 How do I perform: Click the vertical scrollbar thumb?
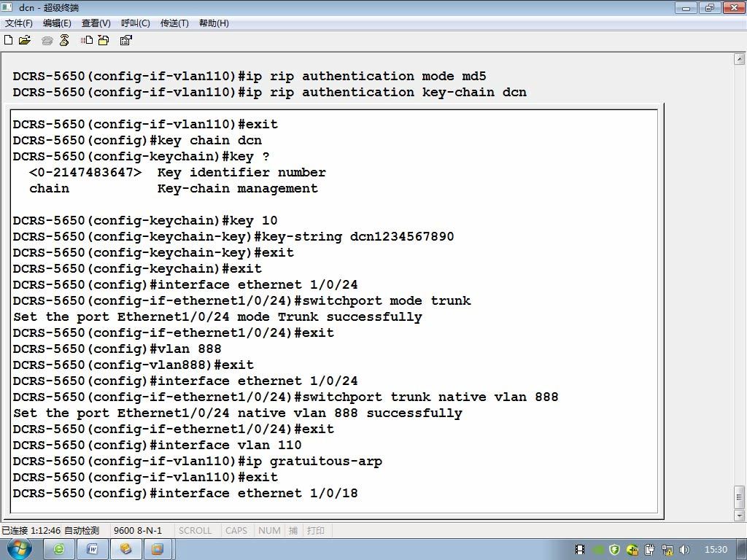[739, 497]
